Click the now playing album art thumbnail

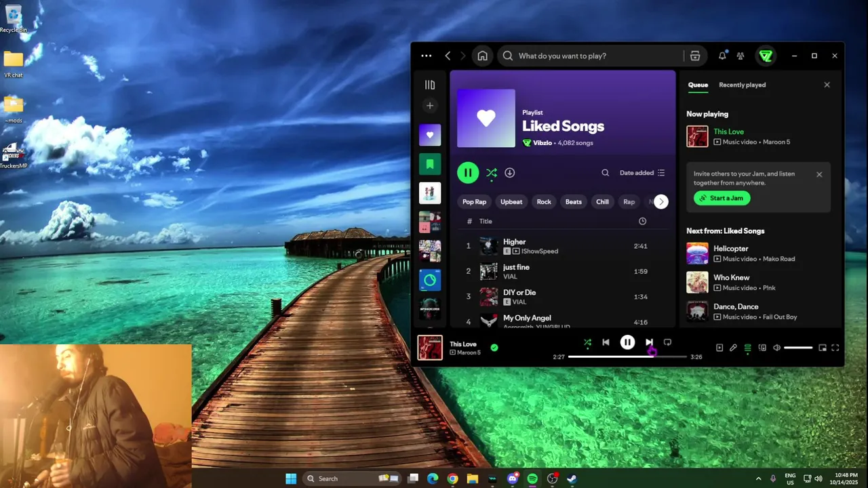pyautogui.click(x=430, y=348)
